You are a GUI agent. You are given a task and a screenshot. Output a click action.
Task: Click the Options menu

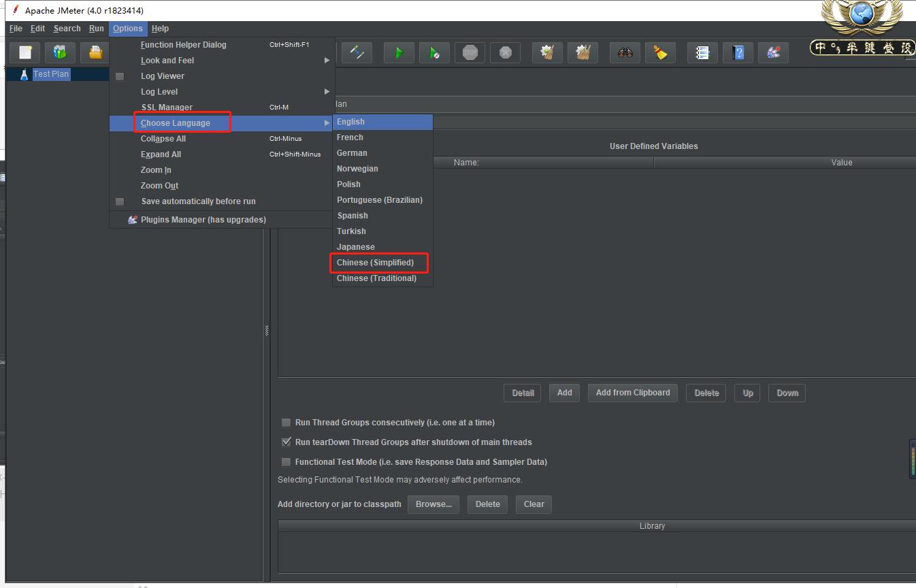click(128, 29)
